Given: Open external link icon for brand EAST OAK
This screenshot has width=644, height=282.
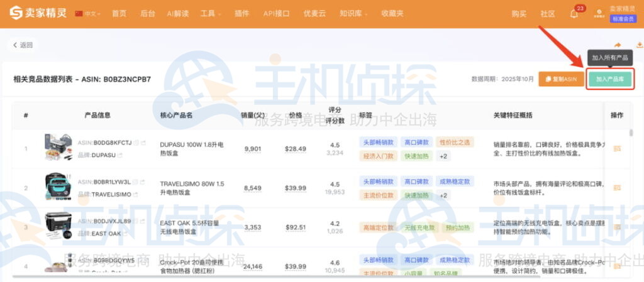Looking at the screenshot, I should point(125,234).
